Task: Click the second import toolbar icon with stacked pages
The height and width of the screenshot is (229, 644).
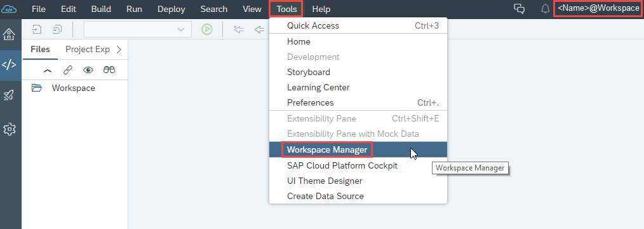Action: [57, 29]
